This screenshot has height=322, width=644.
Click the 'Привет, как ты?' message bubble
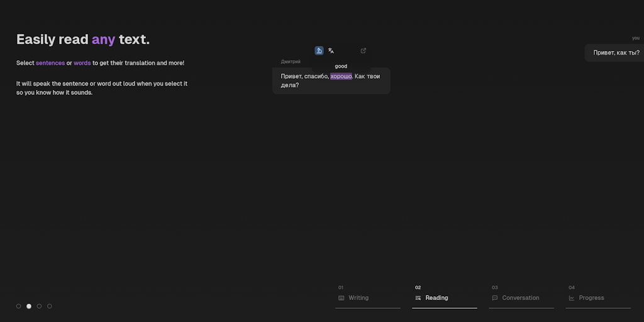[x=615, y=53]
